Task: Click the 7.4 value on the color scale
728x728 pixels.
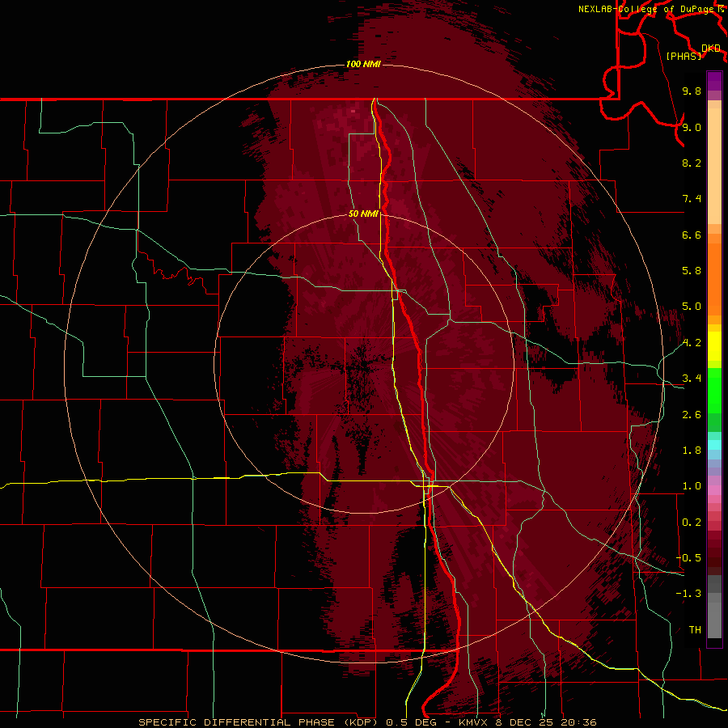Action: coord(692,199)
